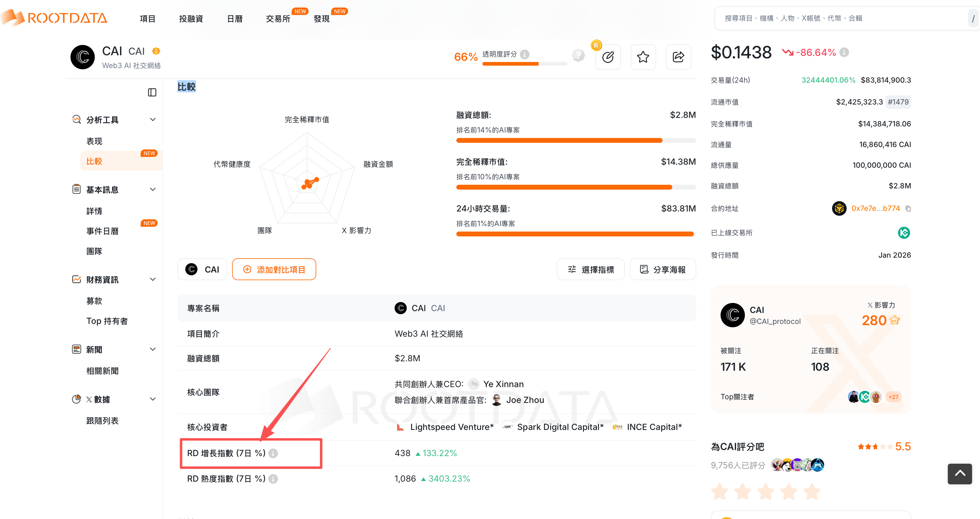Collapse the sidebar with panel icon
This screenshot has width=980, height=519.
pos(152,92)
